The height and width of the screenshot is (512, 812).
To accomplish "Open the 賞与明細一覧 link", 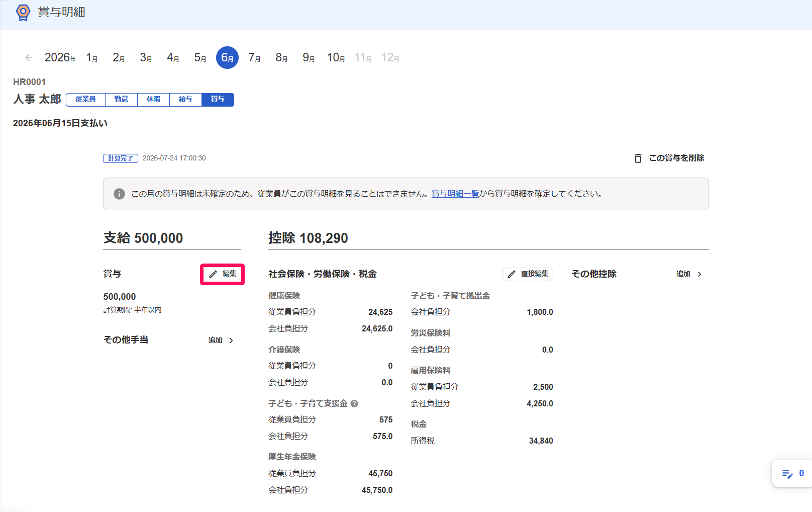I will (x=455, y=194).
